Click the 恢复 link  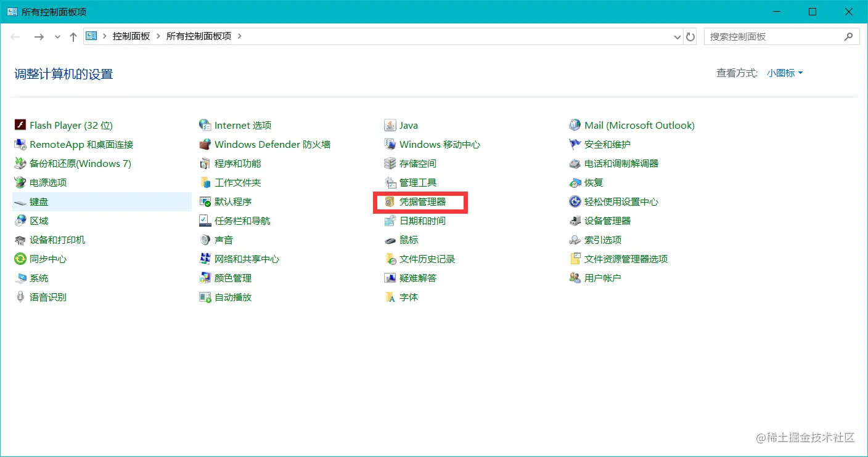(594, 182)
